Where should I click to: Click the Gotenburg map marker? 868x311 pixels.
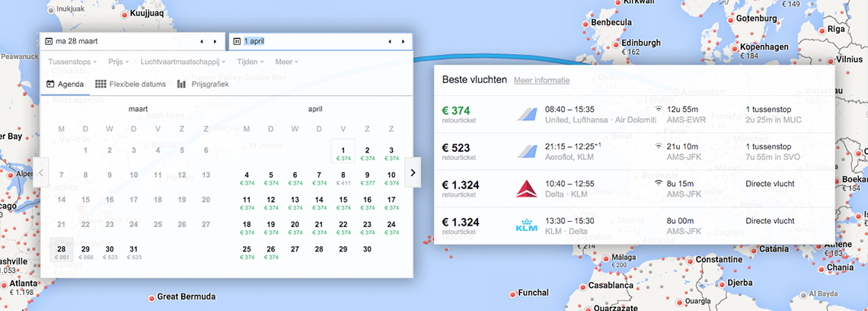click(730, 19)
